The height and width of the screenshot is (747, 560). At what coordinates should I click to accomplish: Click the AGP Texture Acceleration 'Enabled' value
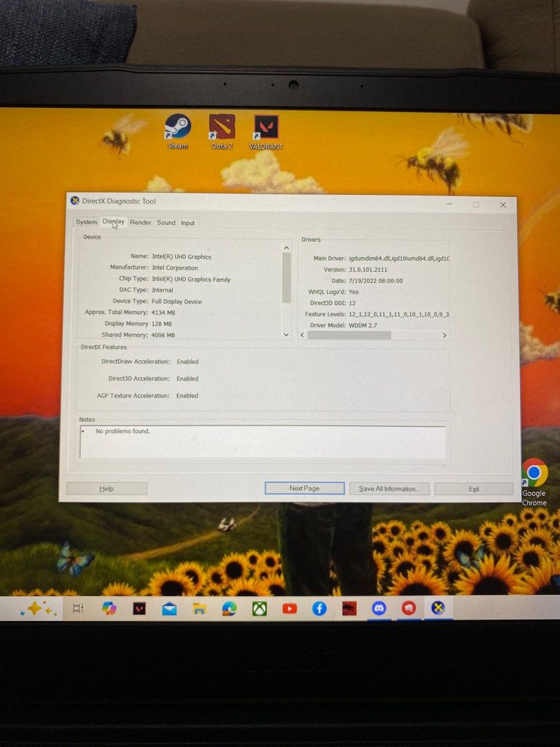[x=187, y=396]
